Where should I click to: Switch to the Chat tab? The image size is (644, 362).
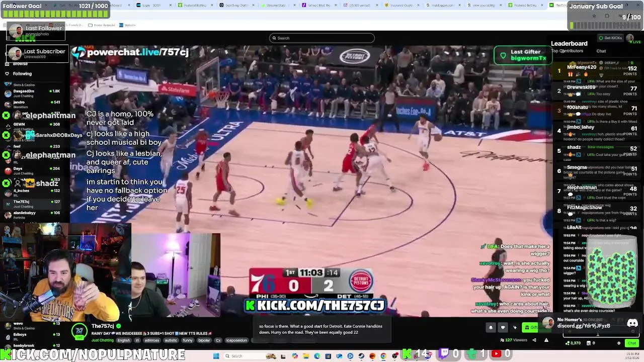[601, 51]
